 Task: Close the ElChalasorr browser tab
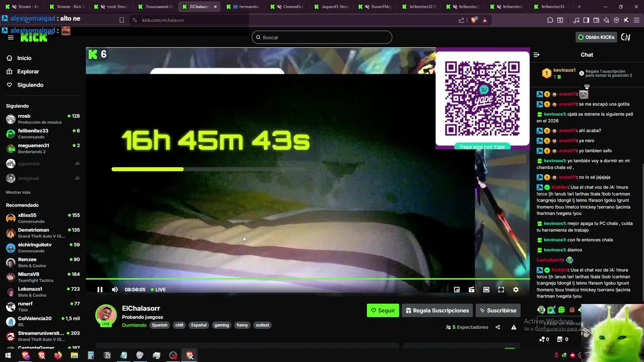click(215, 7)
